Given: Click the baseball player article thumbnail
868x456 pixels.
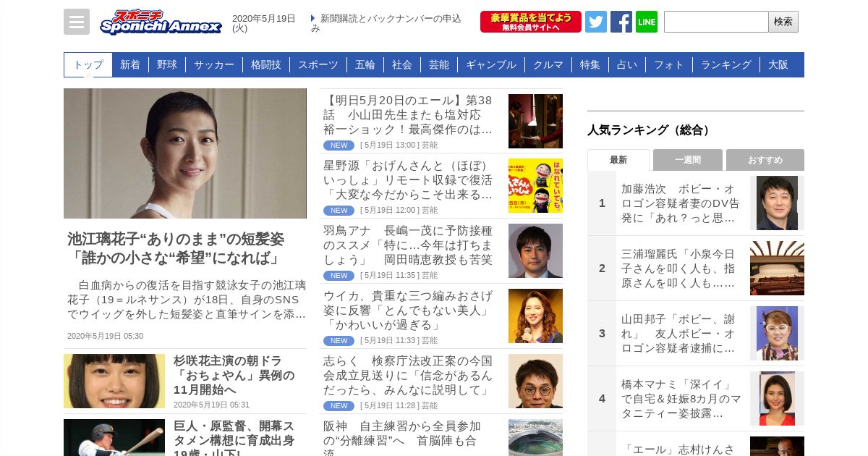Looking at the screenshot, I should click(x=114, y=437).
